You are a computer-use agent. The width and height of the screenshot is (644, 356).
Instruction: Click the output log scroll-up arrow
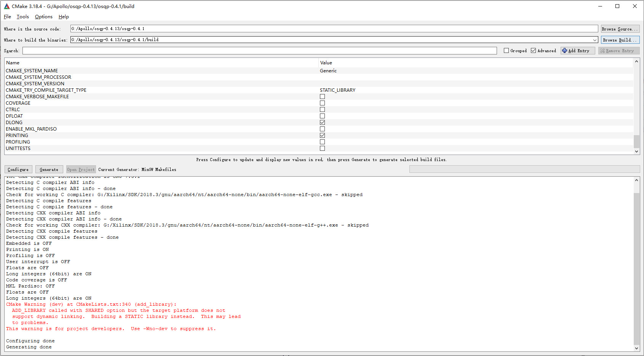coord(636,180)
